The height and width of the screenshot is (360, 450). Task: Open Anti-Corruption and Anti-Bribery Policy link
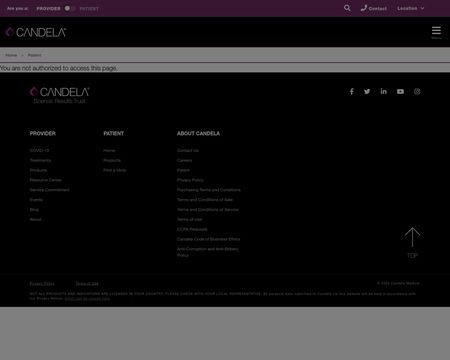point(208,252)
